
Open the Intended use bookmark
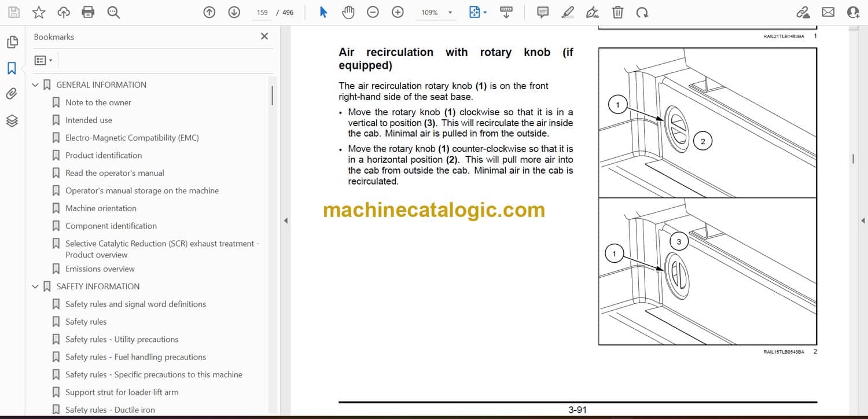tap(89, 120)
